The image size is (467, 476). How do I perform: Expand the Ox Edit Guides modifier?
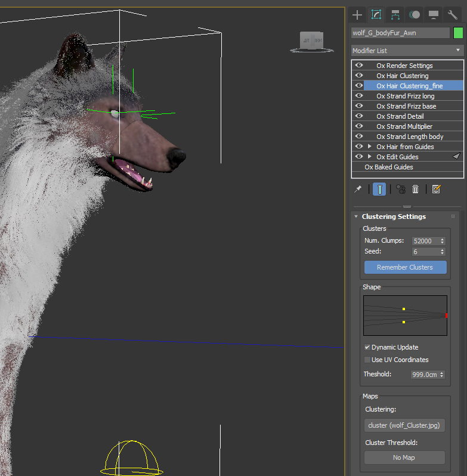(x=369, y=157)
